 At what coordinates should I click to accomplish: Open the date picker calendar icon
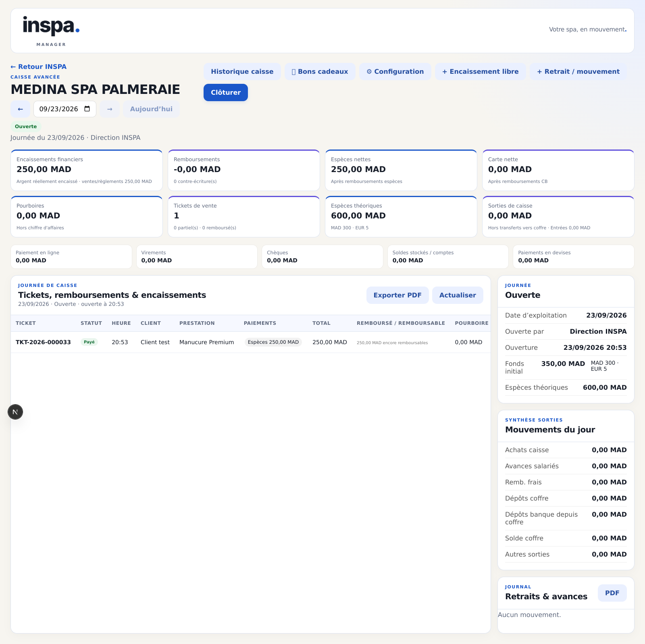pos(87,109)
